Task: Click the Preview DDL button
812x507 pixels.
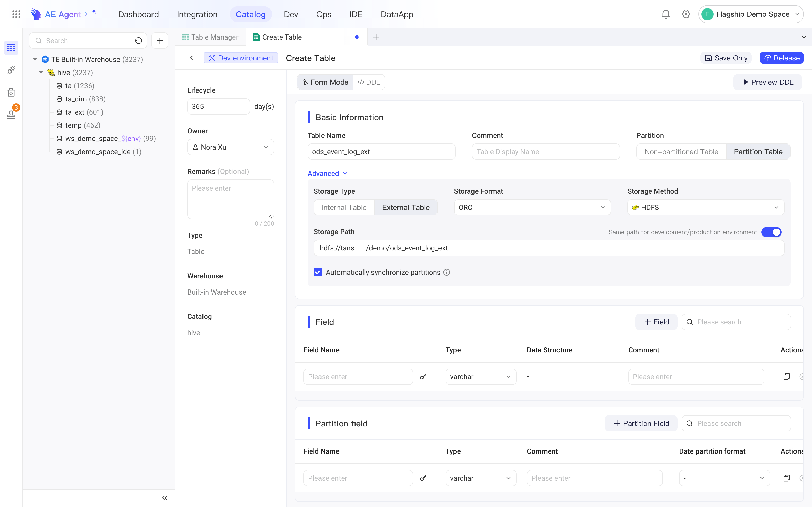Action: click(768, 82)
